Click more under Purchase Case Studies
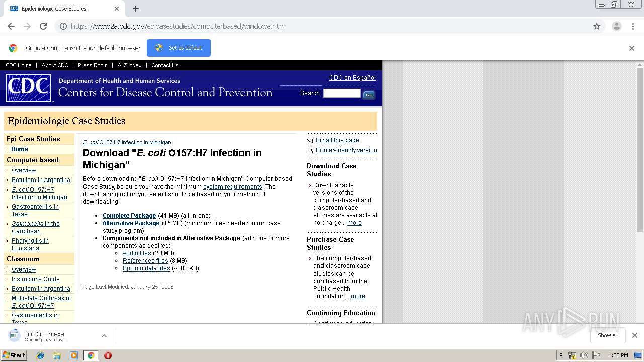This screenshot has height=362, width=644. coord(358,296)
